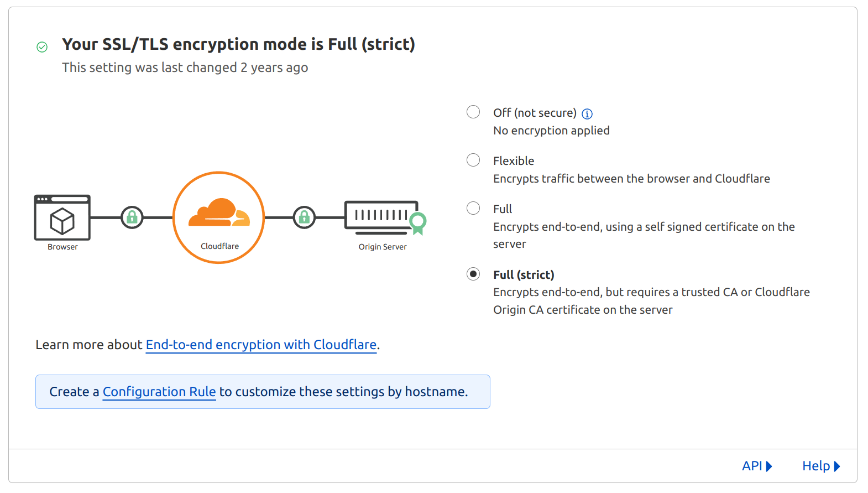Select the Full encryption mode
The image size is (868, 493).
point(473,208)
